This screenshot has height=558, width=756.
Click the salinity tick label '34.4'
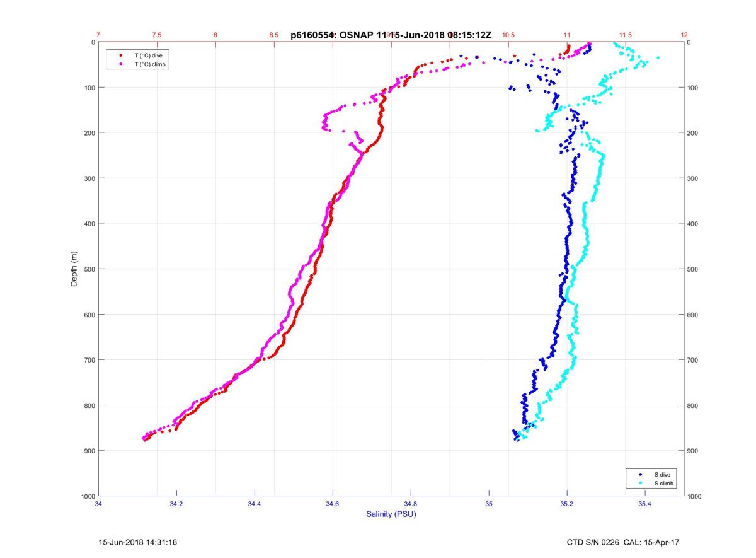(x=255, y=504)
